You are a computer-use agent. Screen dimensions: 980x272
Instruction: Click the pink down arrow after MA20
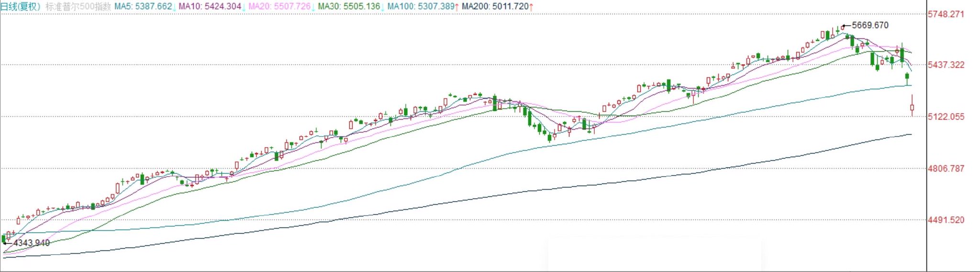pyautogui.click(x=313, y=7)
